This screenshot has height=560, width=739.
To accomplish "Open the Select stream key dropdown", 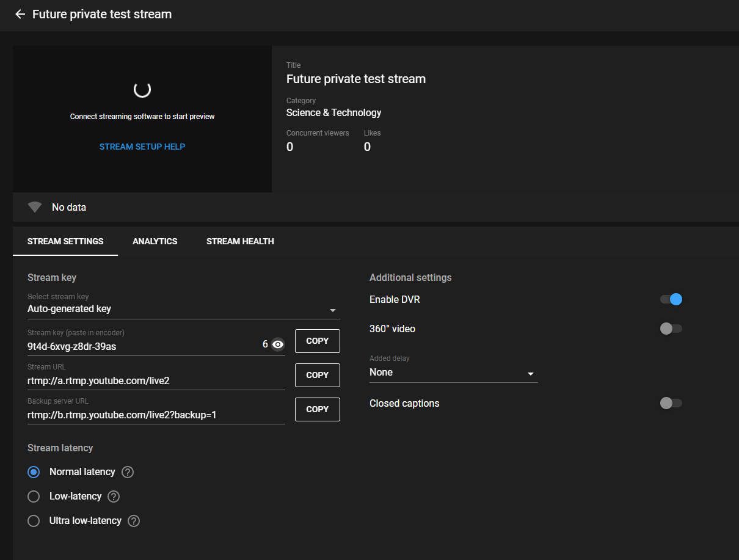I will coord(184,305).
